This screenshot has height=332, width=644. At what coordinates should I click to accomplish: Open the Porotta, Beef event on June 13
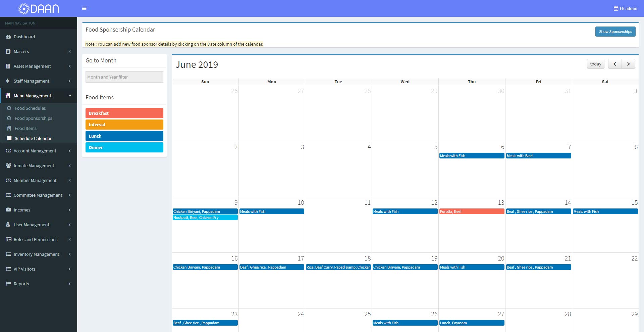[x=472, y=211]
